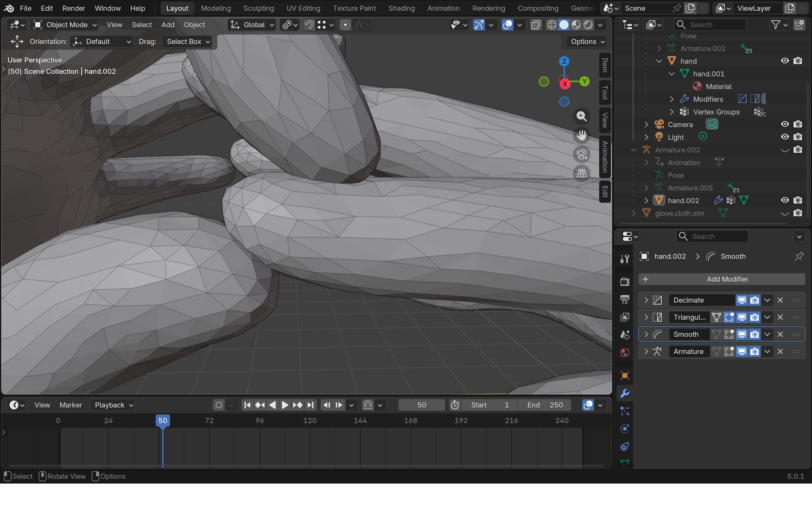The width and height of the screenshot is (812, 507).
Task: Open the Shading workspace tab
Action: pyautogui.click(x=401, y=8)
